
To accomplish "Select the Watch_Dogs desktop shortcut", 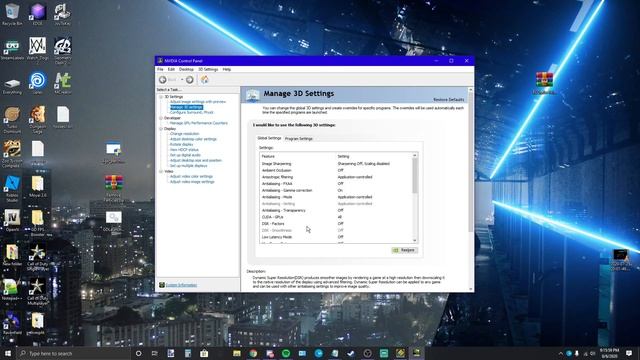I will 37,49.
